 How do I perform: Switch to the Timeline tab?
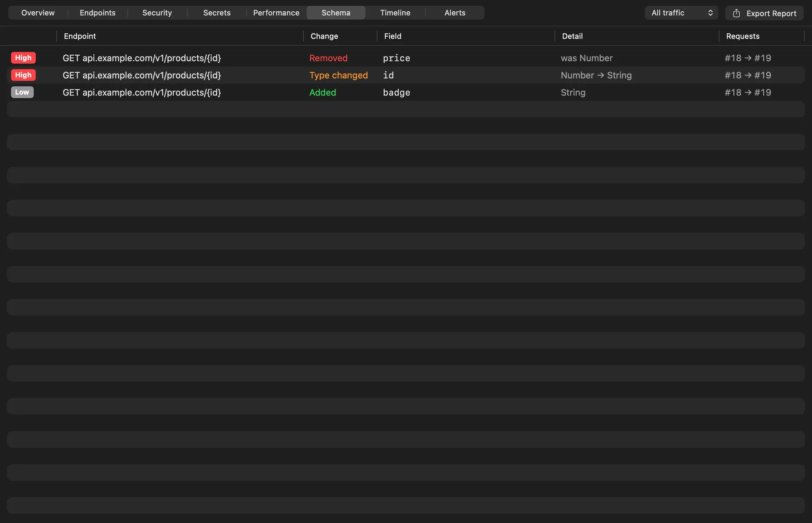click(395, 13)
